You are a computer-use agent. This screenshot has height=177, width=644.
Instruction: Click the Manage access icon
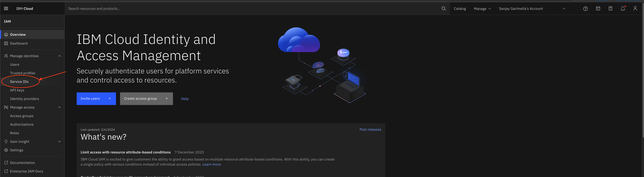pyautogui.click(x=6, y=107)
